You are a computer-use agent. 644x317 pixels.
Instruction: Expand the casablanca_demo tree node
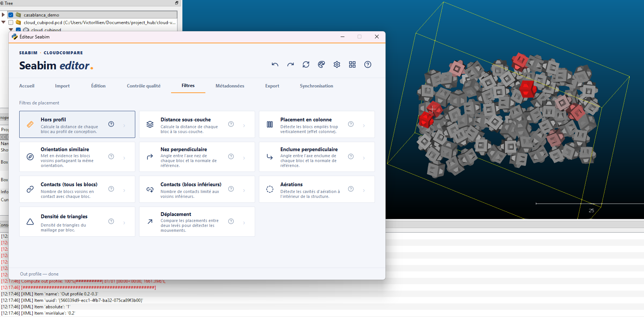point(3,15)
